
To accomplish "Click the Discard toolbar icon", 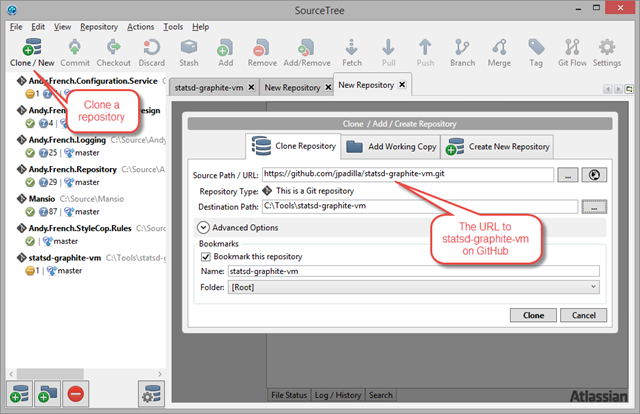I will pos(151,47).
